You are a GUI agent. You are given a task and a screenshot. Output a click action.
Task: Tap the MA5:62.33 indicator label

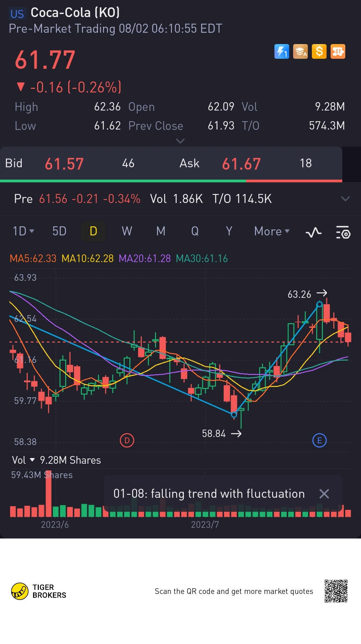pos(33,258)
